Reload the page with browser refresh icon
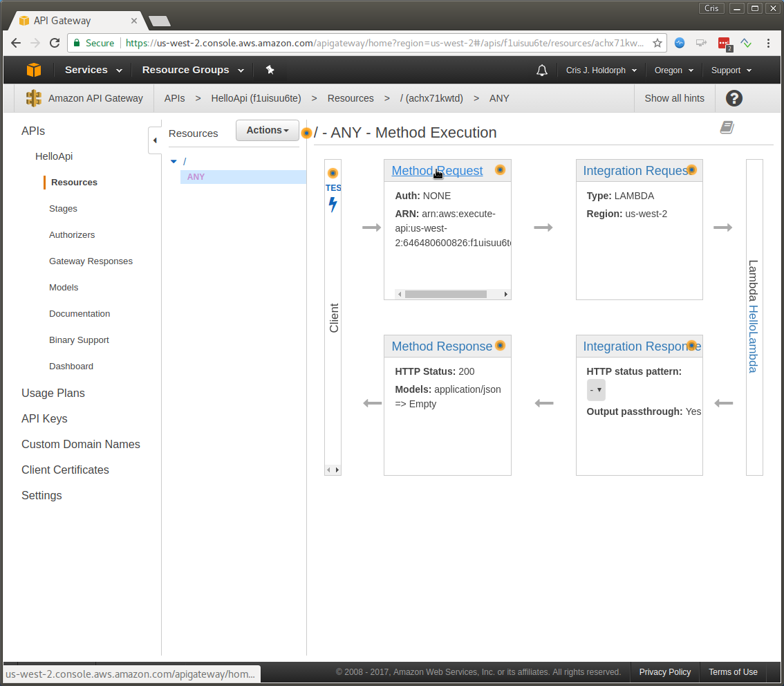784x686 pixels. point(55,43)
